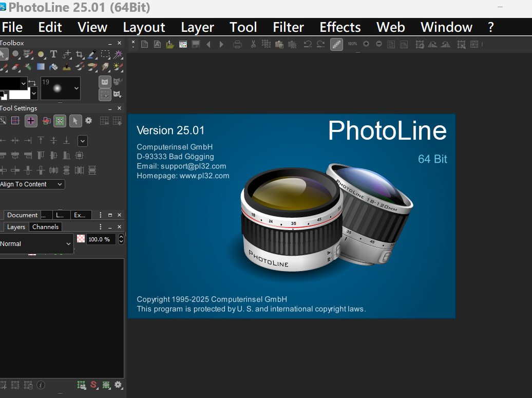Switch to the Document tab

[x=23, y=215]
